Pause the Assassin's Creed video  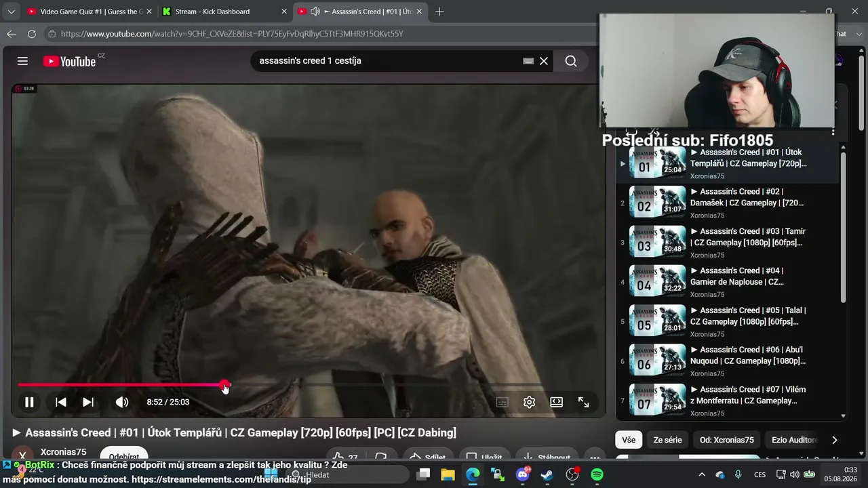click(x=29, y=402)
